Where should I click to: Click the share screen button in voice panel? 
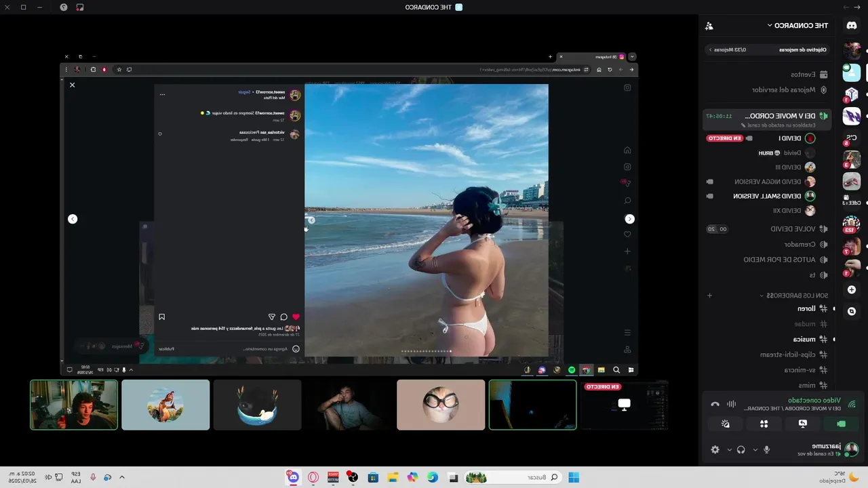(x=803, y=424)
